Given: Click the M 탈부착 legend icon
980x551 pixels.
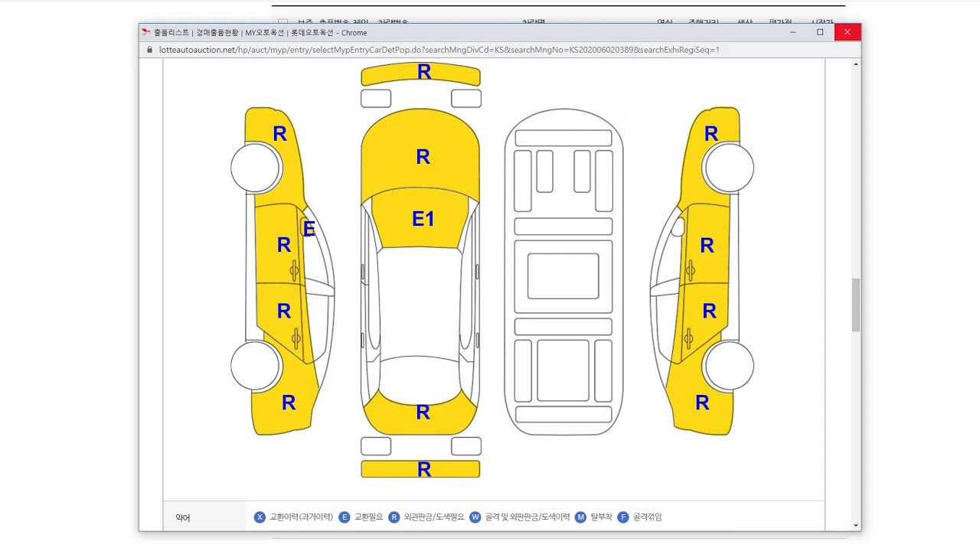Looking at the screenshot, I should pos(580,517).
